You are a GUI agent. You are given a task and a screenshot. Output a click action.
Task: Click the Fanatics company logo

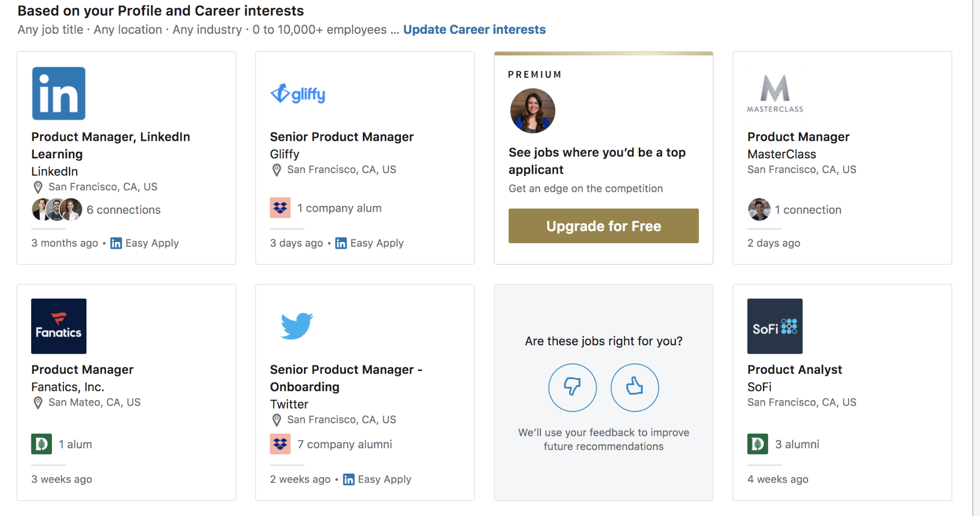[59, 326]
